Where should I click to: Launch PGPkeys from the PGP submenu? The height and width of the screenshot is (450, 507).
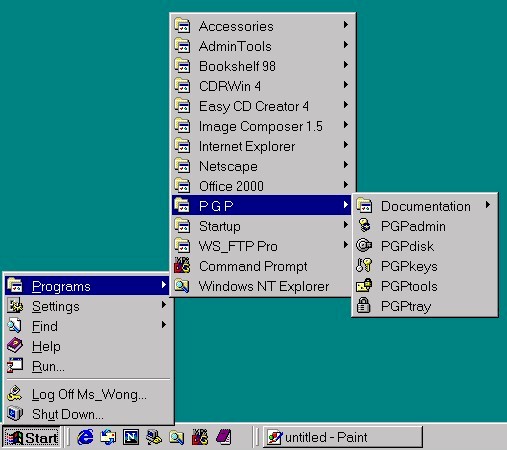425,266
